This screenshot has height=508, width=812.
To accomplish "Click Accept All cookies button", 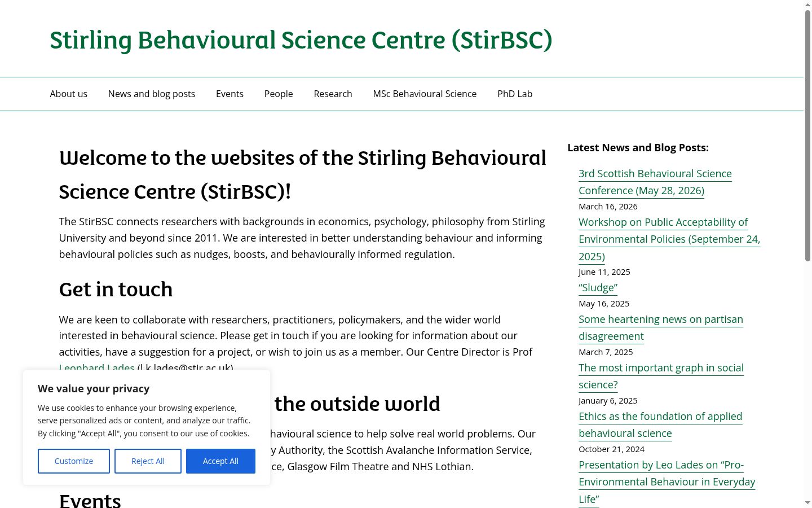I will [220, 461].
